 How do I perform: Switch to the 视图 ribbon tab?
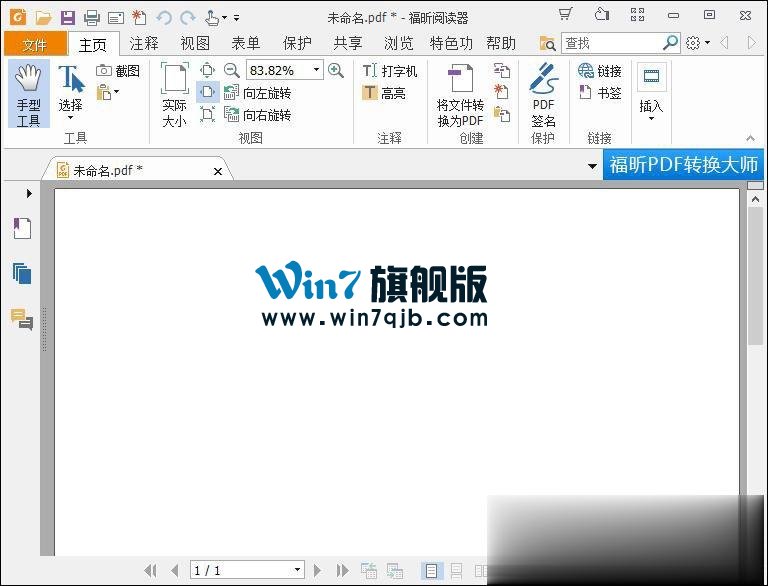(195, 44)
